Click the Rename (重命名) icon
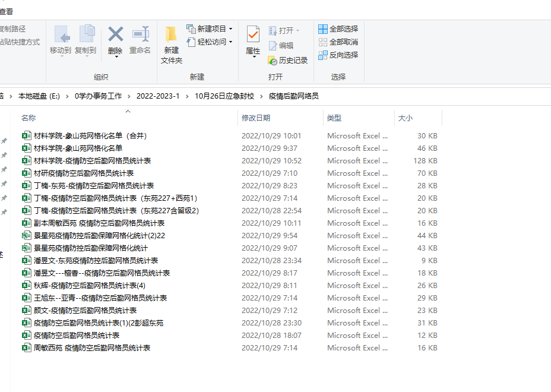Screen dimensions: 551x392 (x=140, y=35)
